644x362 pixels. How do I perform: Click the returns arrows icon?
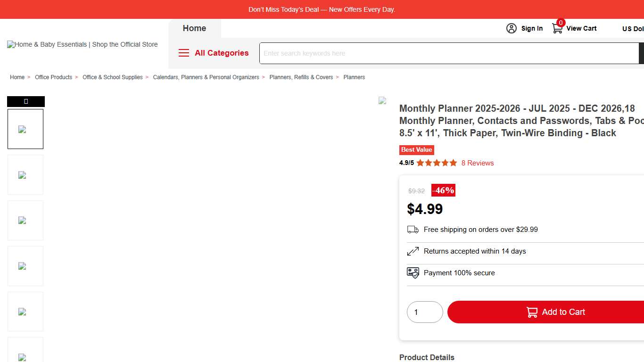coord(413,251)
